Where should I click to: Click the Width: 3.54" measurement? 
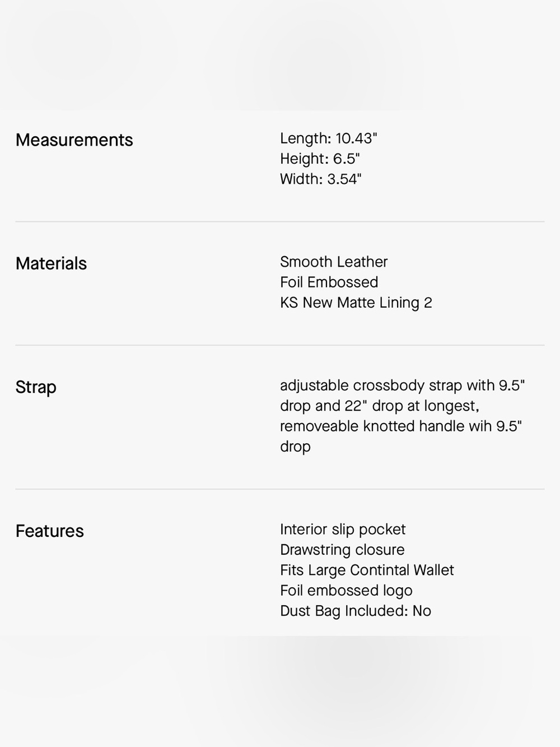point(321,179)
